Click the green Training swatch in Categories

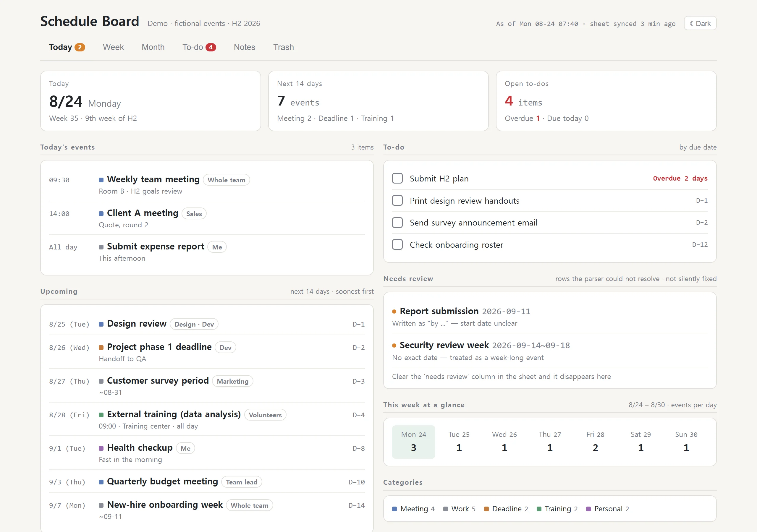coord(539,509)
